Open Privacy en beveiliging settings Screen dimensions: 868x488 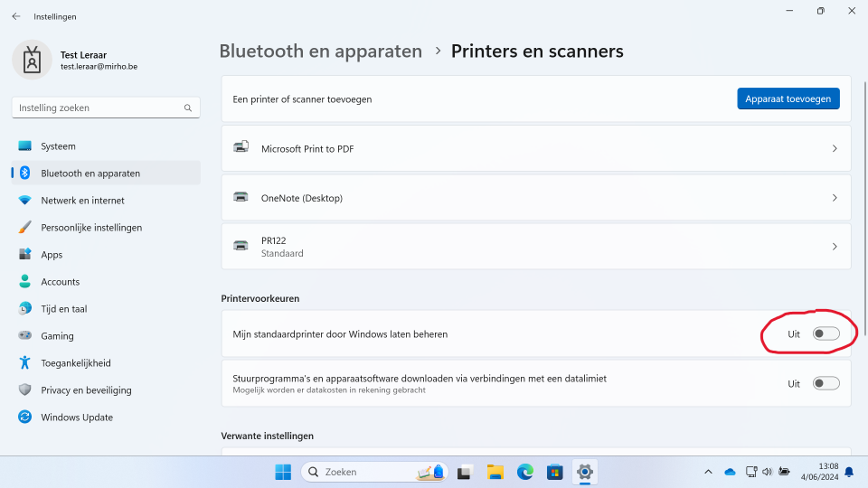click(86, 390)
